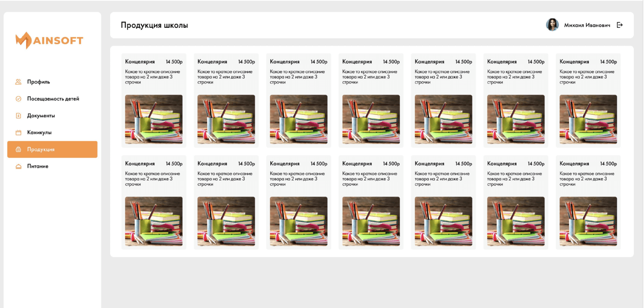
Task: Select first Канцелярия card title in bottom row
Action: (x=140, y=164)
